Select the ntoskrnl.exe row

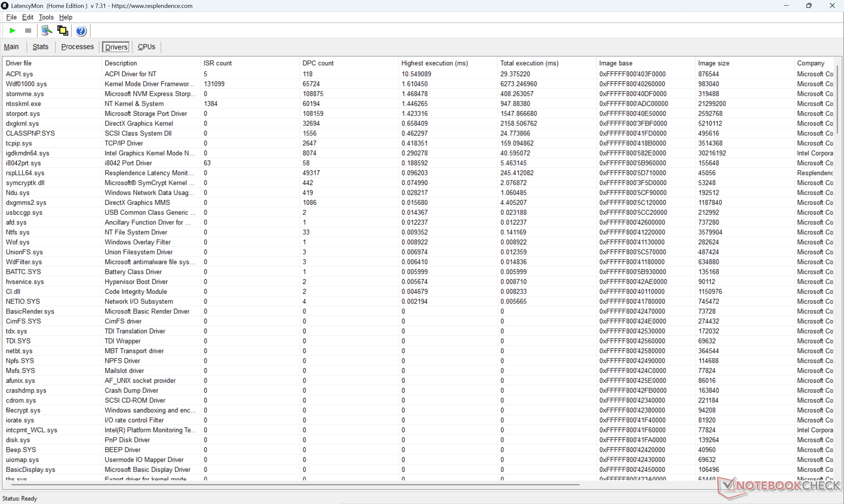pyautogui.click(x=418, y=104)
